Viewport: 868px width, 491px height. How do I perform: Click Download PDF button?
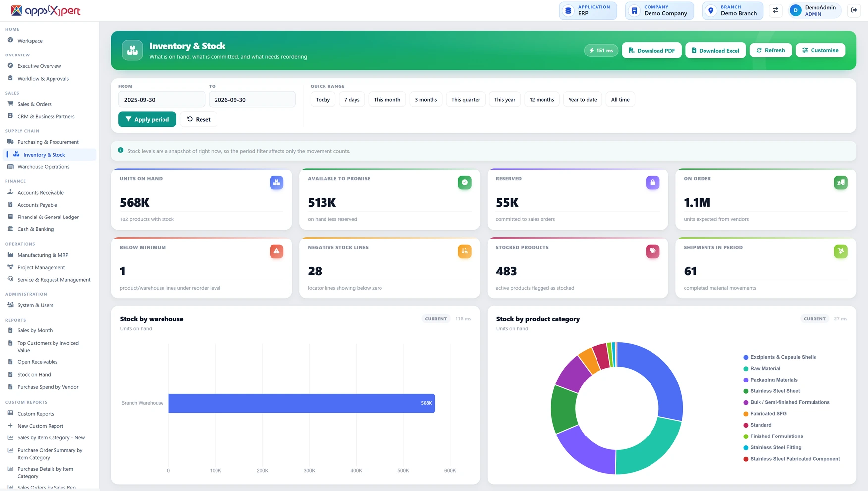(x=651, y=51)
